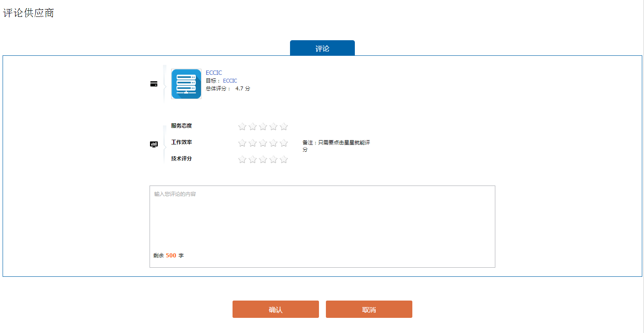The image size is (644, 333).
Task: Rate 服务态度 five stars
Action: [x=284, y=127]
